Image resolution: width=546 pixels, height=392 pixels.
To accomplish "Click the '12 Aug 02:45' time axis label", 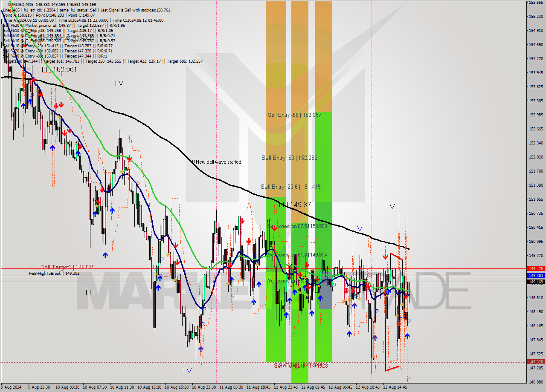I will [313, 387].
